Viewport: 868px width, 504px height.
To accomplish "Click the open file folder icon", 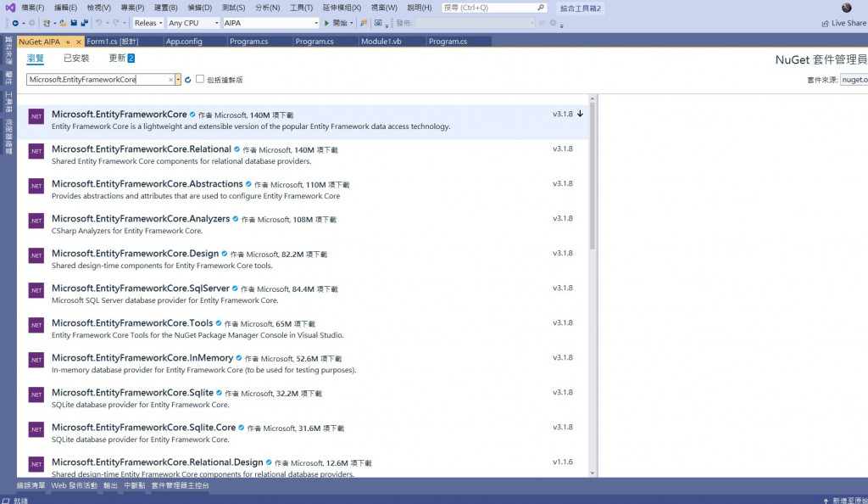I will click(x=63, y=23).
